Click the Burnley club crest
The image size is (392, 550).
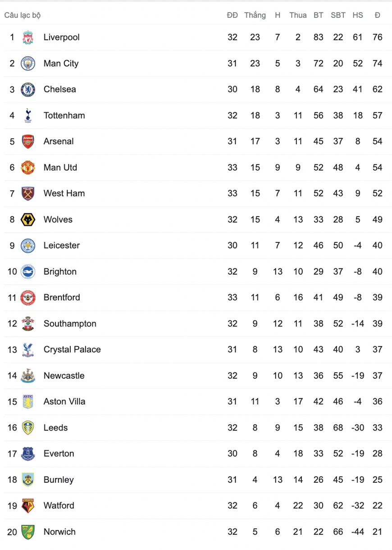click(28, 480)
